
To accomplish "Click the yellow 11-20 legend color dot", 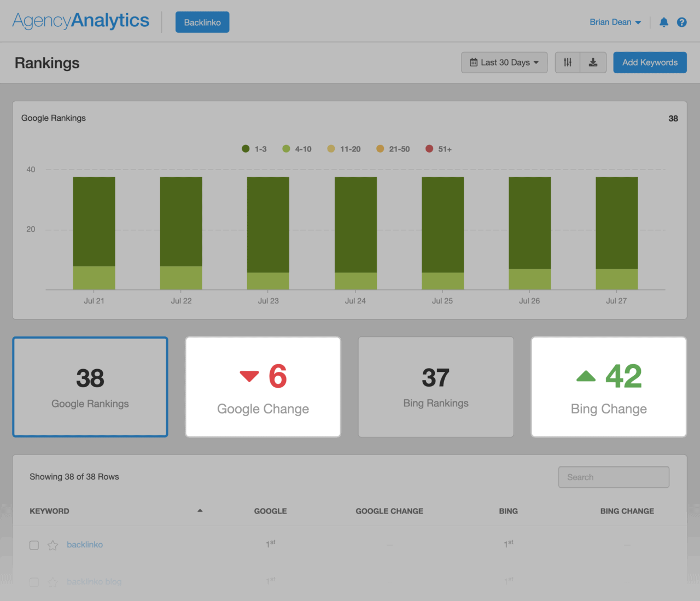I will 331,148.
